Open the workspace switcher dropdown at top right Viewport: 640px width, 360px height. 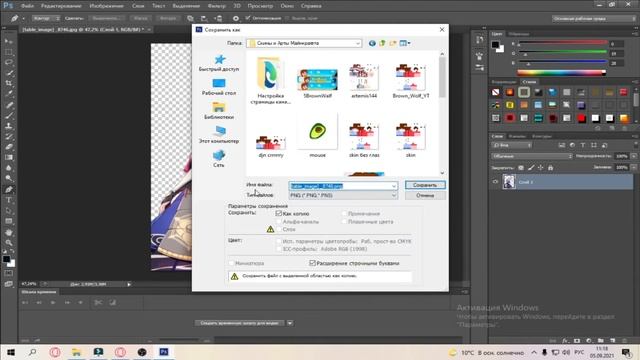tap(594, 18)
